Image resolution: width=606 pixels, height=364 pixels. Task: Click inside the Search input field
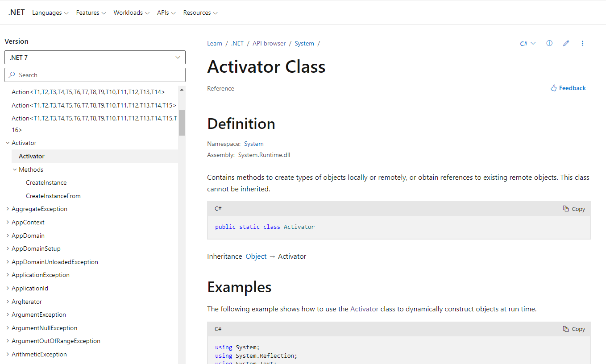95,75
